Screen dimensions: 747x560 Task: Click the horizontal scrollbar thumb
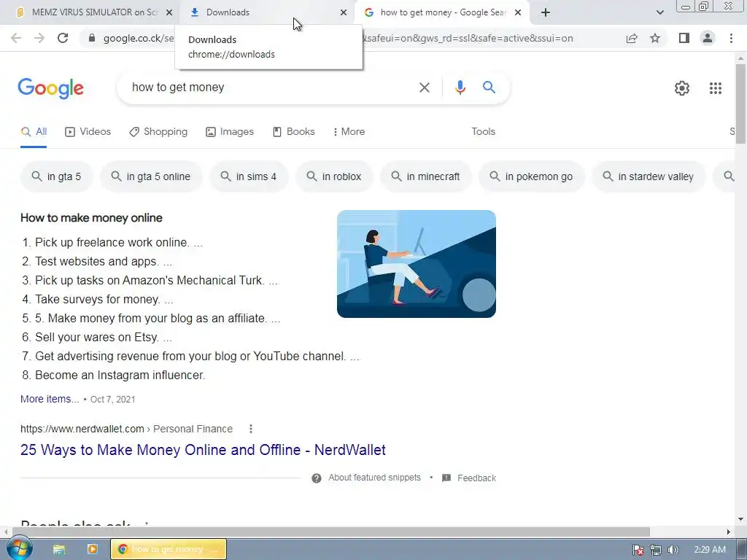tap(331, 532)
